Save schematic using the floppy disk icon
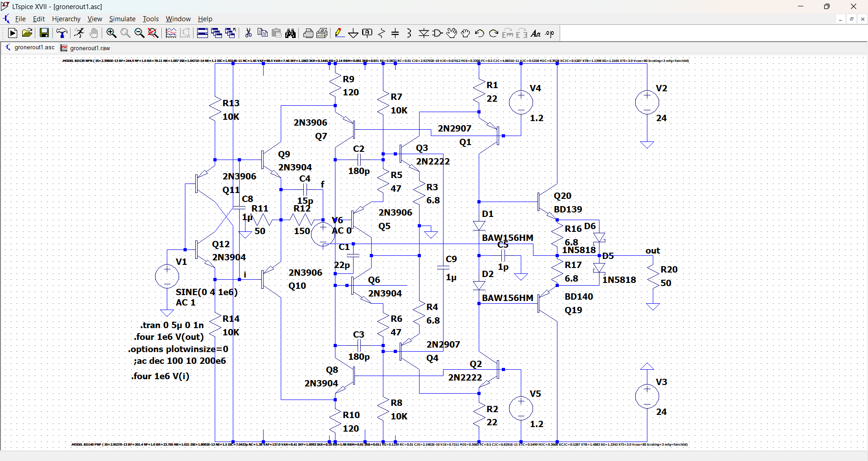This screenshot has width=868, height=461. click(44, 33)
